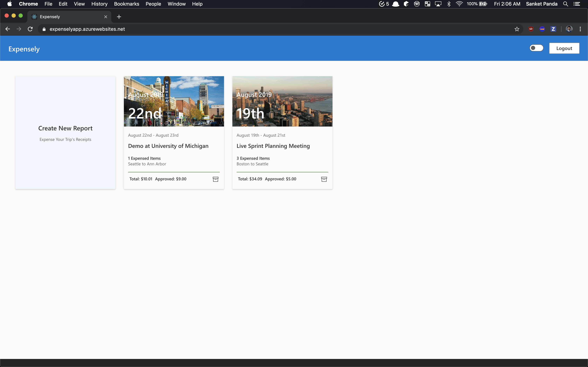Click the Ann Arbor trip thumbnail image
The width and height of the screenshot is (588, 367).
tap(174, 101)
